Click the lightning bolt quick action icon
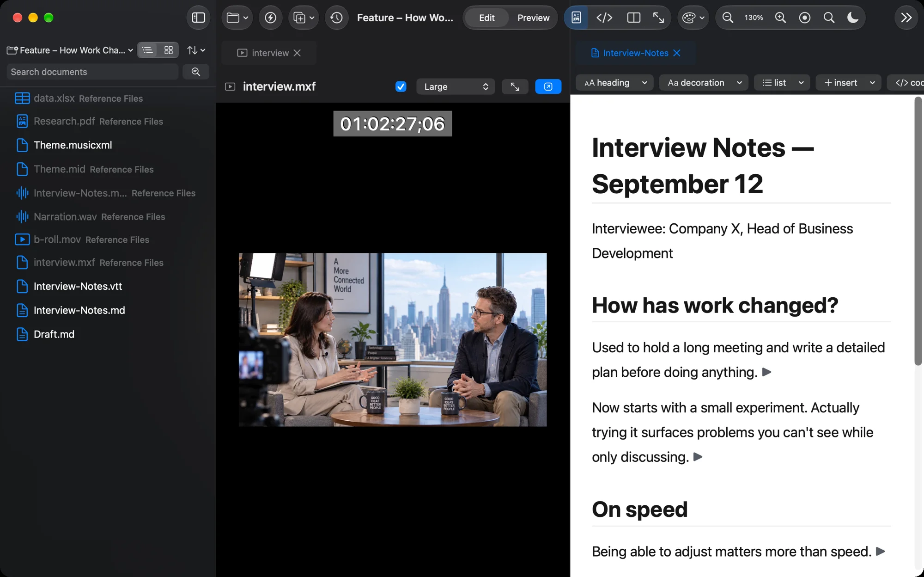 point(270,18)
